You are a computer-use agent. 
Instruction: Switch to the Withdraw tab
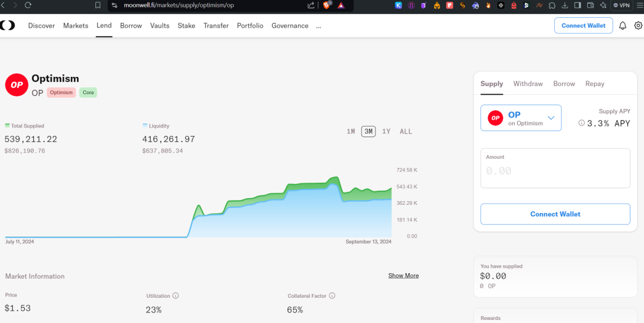click(528, 84)
